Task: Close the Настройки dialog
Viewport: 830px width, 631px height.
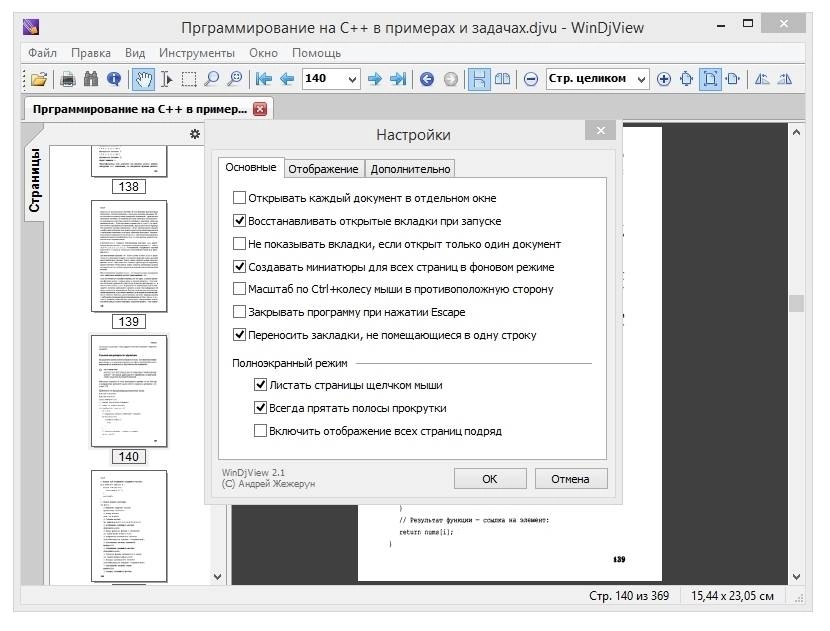Action: (600, 130)
